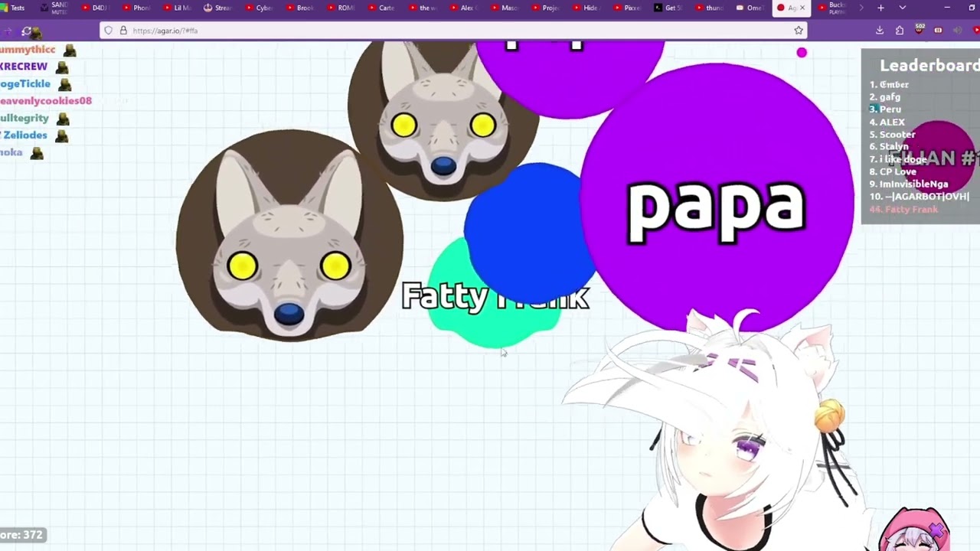980x551 pixels.
Task: Click the pink-haired avatar in the corner
Action: [914, 530]
